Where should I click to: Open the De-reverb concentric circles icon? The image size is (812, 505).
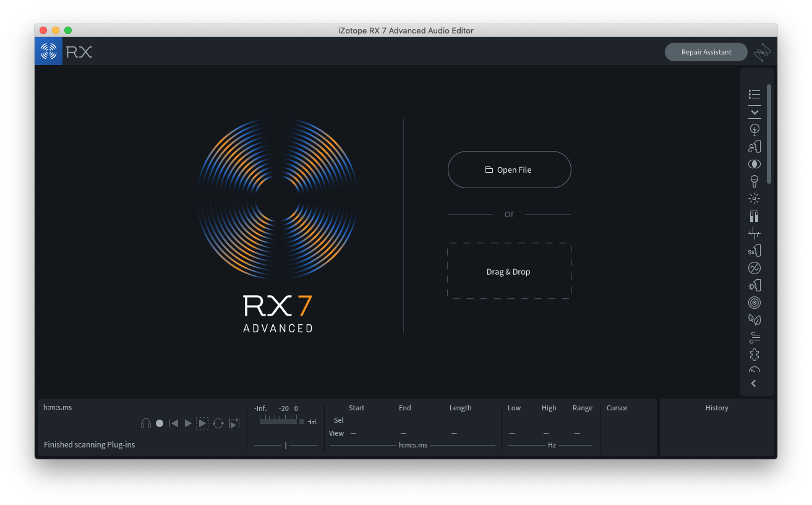754,303
